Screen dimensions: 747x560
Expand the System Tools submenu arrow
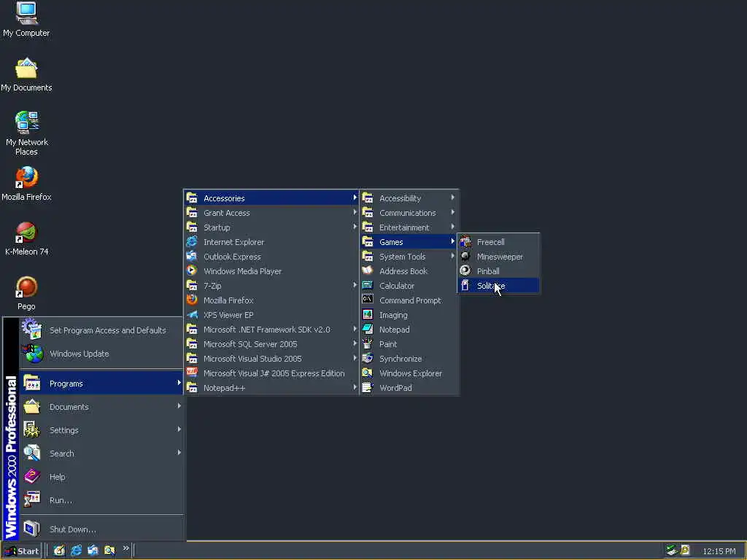(x=452, y=256)
